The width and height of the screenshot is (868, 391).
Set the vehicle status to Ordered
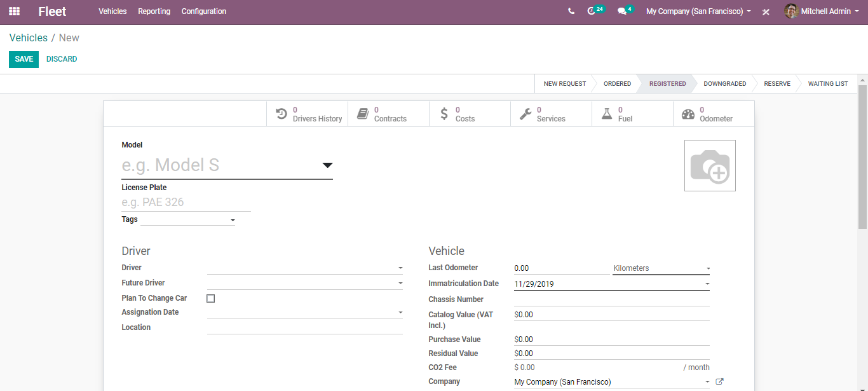(617, 84)
